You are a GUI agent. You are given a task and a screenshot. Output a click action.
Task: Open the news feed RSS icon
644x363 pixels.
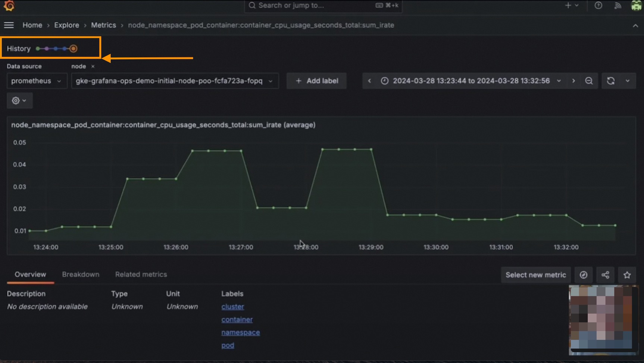618,5
